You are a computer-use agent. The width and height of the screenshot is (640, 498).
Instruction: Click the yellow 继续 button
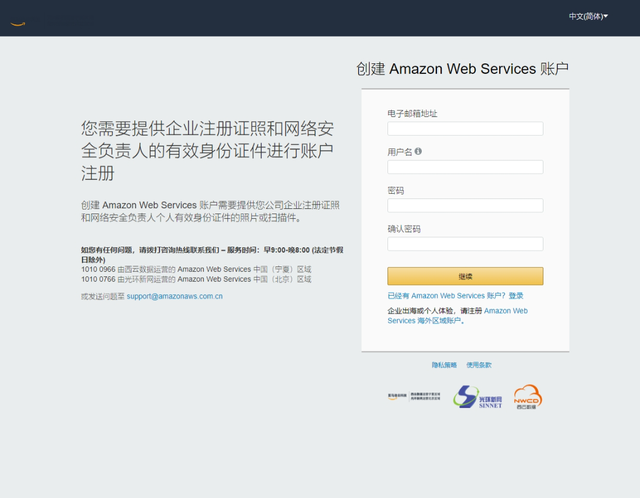[465, 276]
